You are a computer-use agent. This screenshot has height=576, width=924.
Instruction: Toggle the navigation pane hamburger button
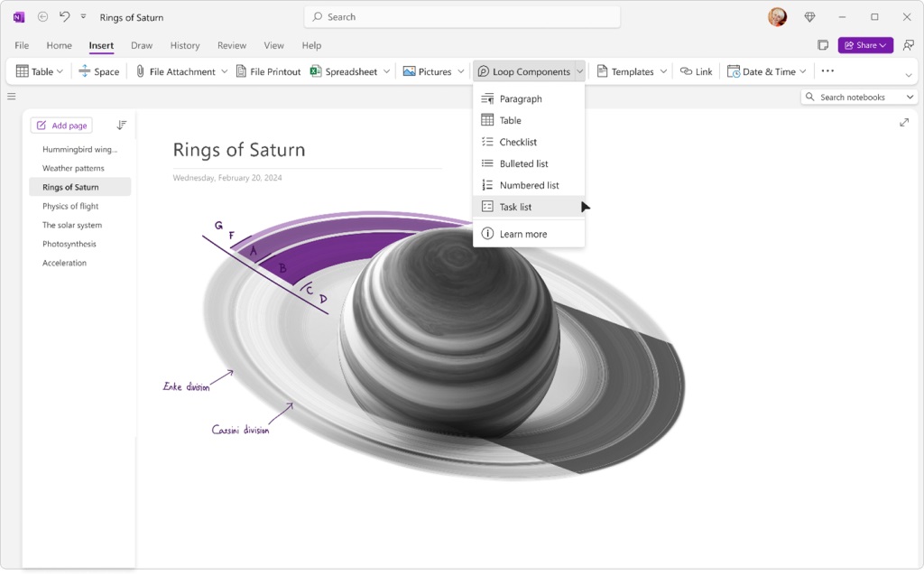(x=11, y=97)
